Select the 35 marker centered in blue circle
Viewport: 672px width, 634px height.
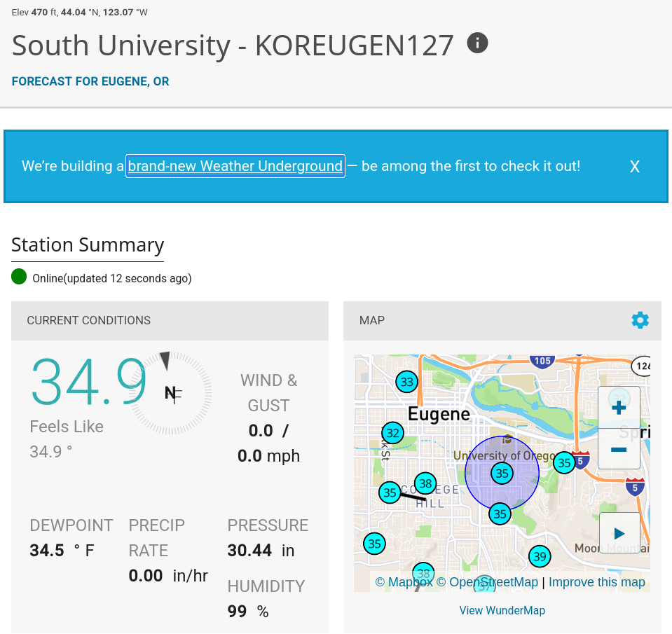(x=502, y=474)
